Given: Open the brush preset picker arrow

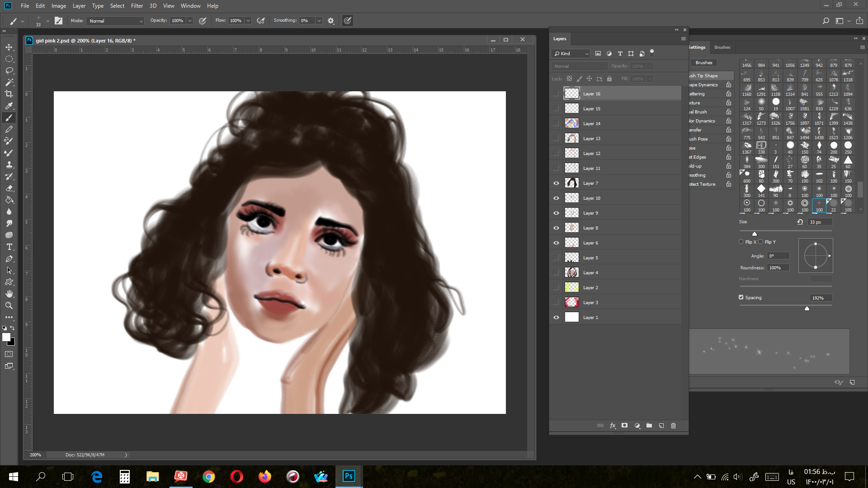Looking at the screenshot, I should pyautogui.click(x=47, y=21).
